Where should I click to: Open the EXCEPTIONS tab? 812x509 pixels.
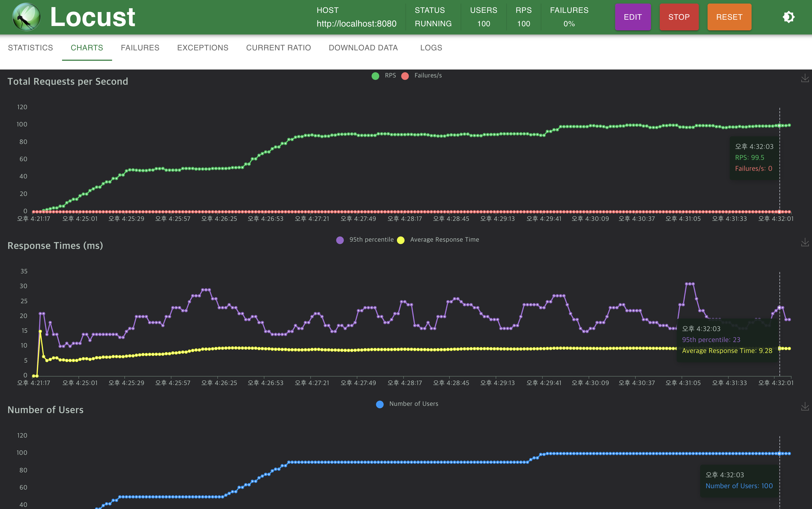point(203,48)
